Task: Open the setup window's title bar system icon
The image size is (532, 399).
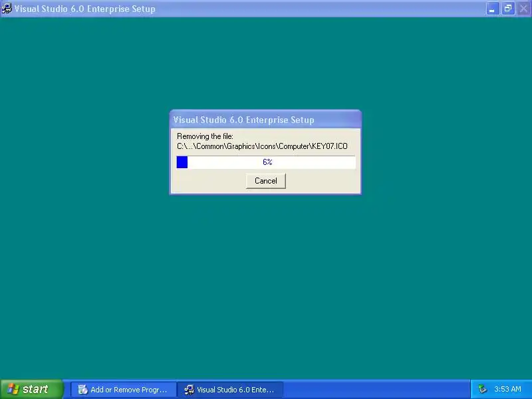Action: coord(7,9)
